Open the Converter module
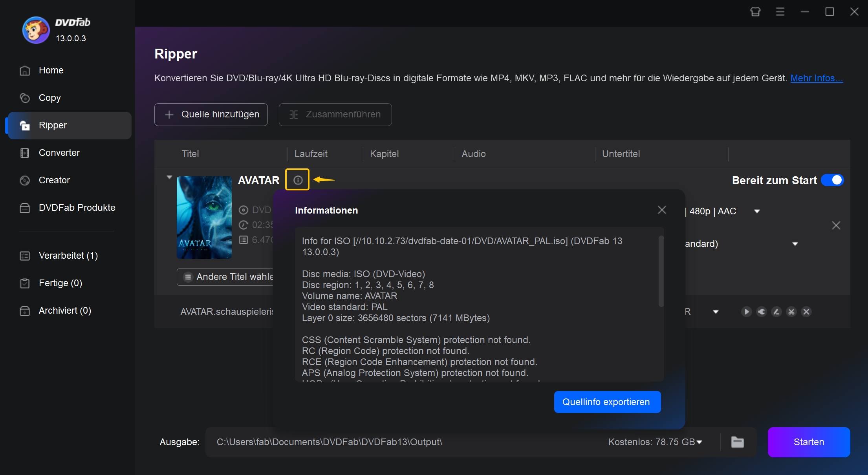 click(70, 153)
